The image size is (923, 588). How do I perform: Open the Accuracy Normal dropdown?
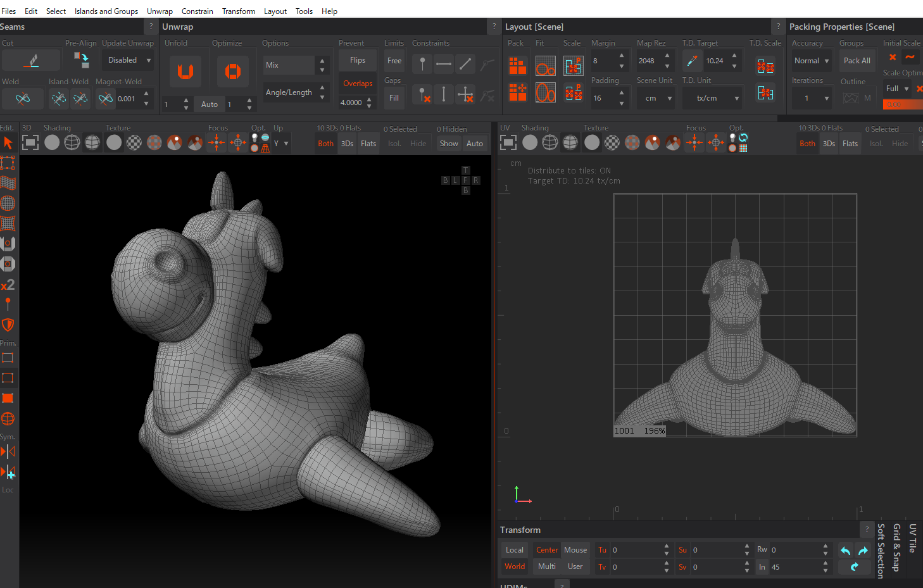click(x=812, y=61)
